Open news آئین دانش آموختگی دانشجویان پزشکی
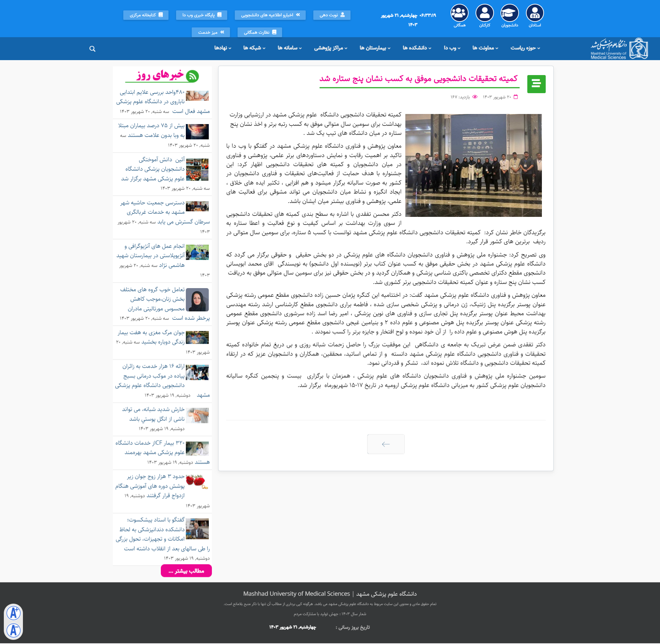This screenshot has height=644, width=660. tap(153, 169)
